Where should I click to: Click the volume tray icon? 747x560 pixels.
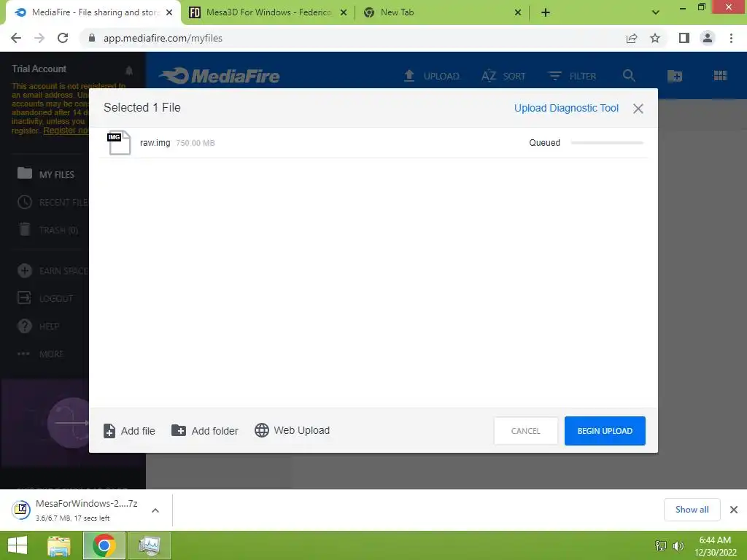click(678, 546)
